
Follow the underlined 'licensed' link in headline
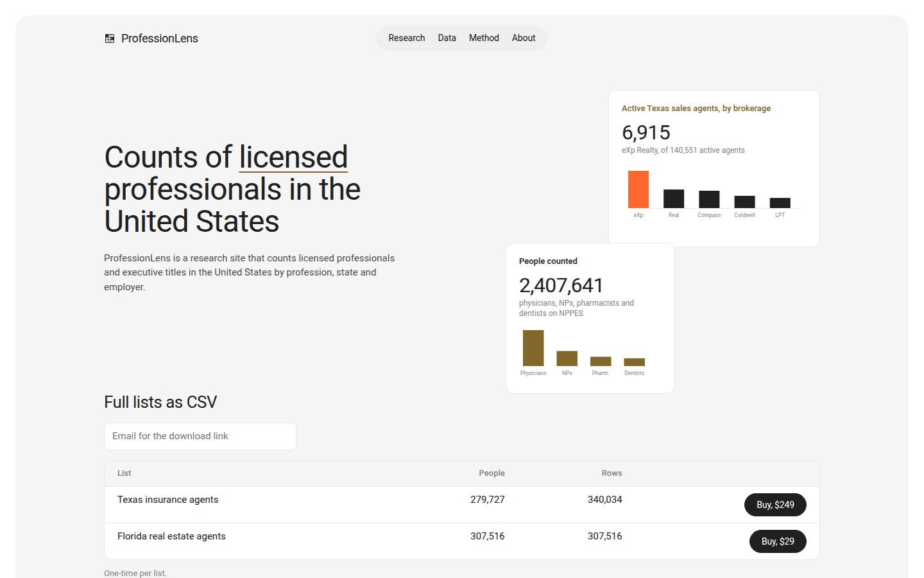point(293,157)
